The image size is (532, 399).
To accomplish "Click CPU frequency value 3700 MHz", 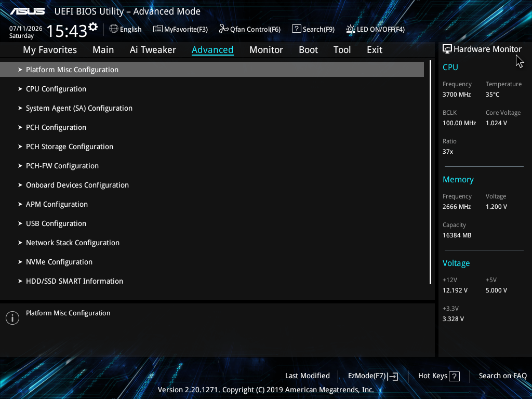I will (457, 95).
